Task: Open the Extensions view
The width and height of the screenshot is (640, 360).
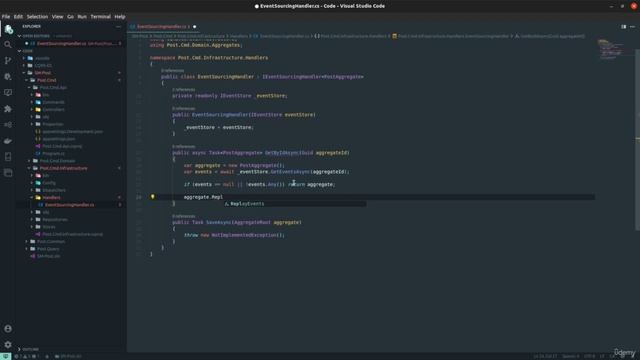Action: (x=8, y=109)
